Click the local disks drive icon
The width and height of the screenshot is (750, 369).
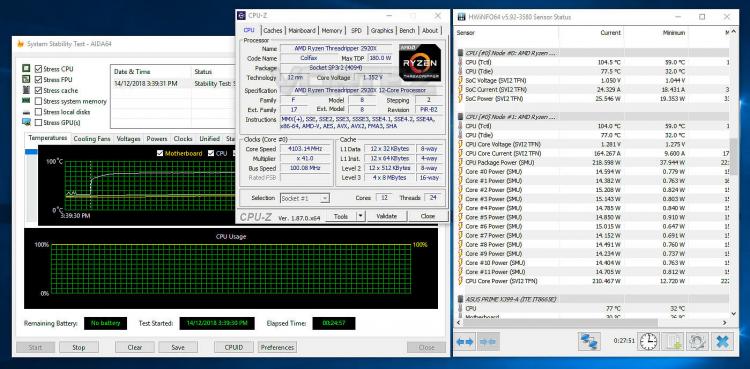pos(26,112)
